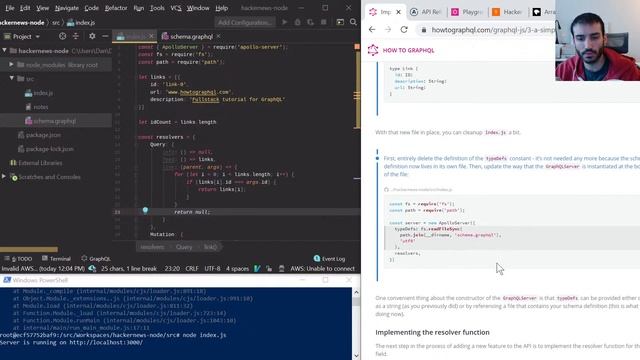
Task: Click HOW TO GRAPHQL site title link
Action: click(408, 50)
